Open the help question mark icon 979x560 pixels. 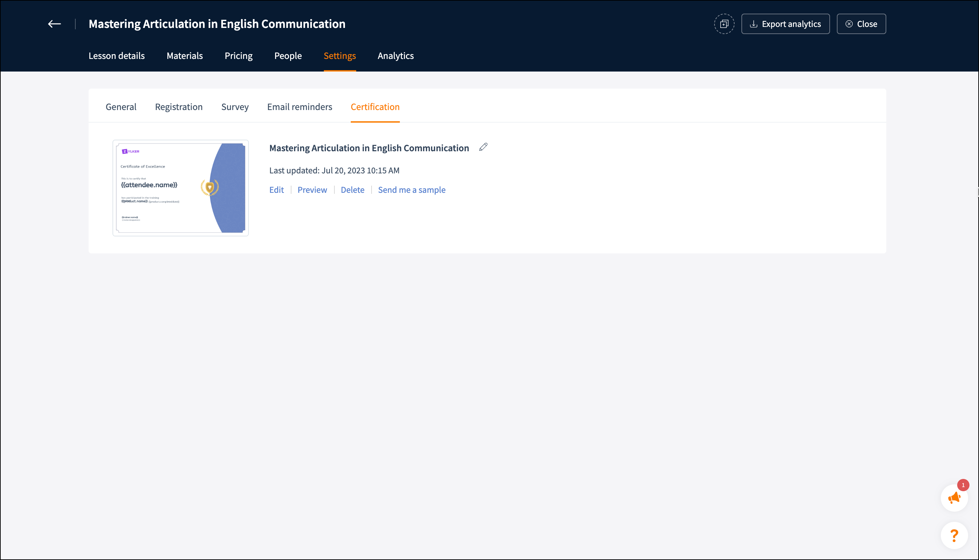point(954,535)
